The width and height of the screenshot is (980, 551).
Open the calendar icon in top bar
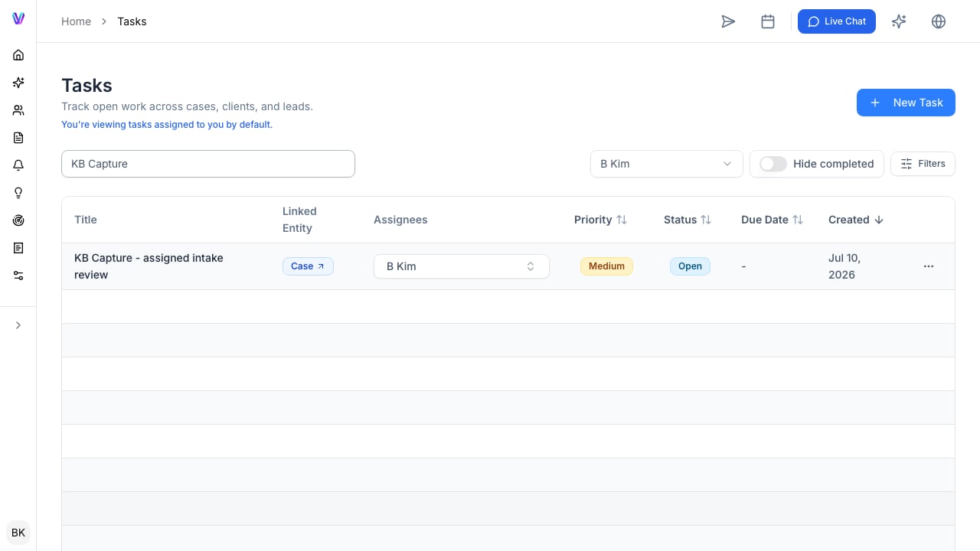point(768,21)
